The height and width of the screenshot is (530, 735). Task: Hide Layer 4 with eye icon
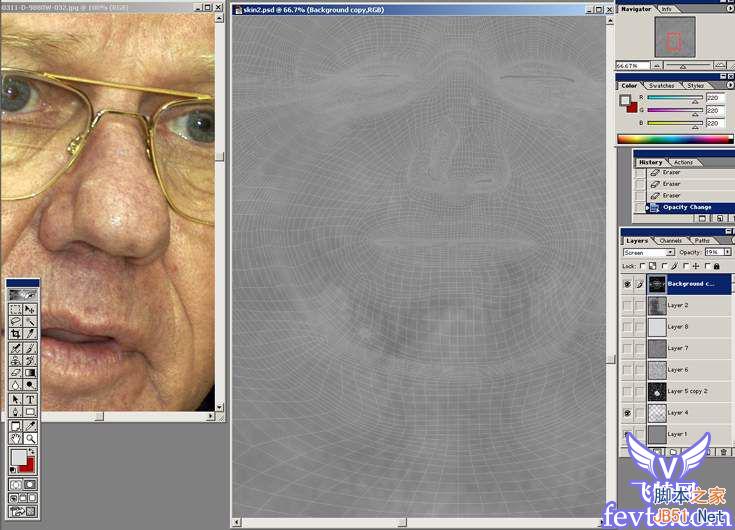(627, 413)
